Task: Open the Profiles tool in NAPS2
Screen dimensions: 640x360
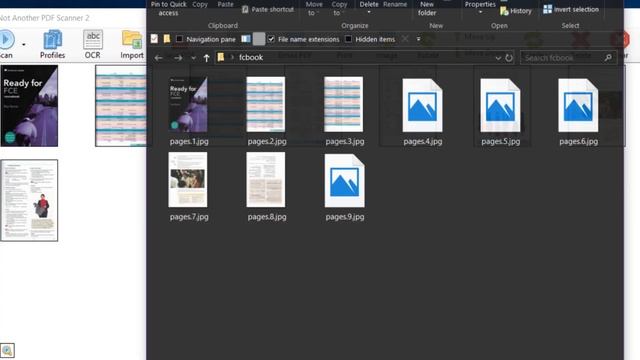Action: tap(52, 44)
